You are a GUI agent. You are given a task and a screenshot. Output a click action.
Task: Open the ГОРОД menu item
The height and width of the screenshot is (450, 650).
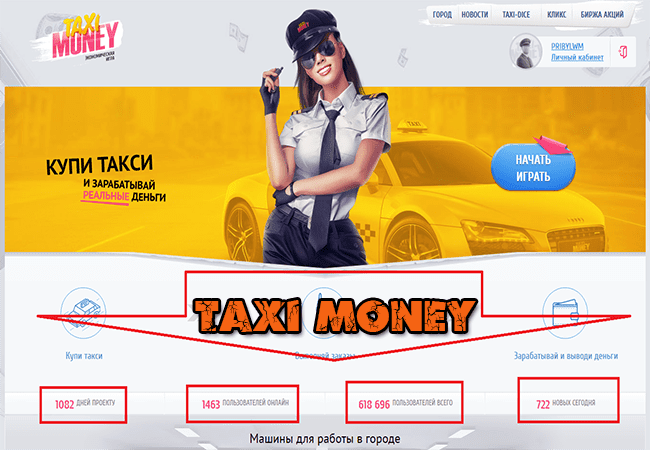click(442, 15)
